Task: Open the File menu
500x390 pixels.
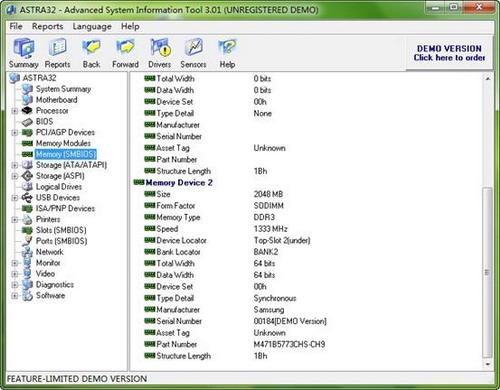Action: [x=16, y=26]
